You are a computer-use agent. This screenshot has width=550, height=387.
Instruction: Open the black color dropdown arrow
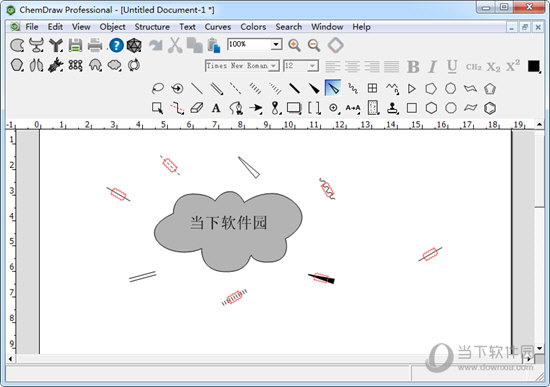tap(540, 72)
